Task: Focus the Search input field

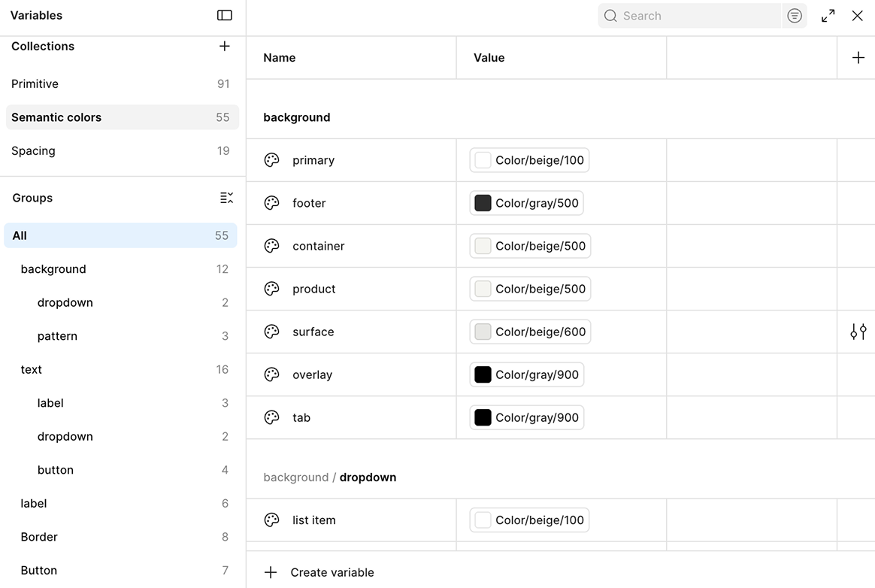Action: click(689, 16)
